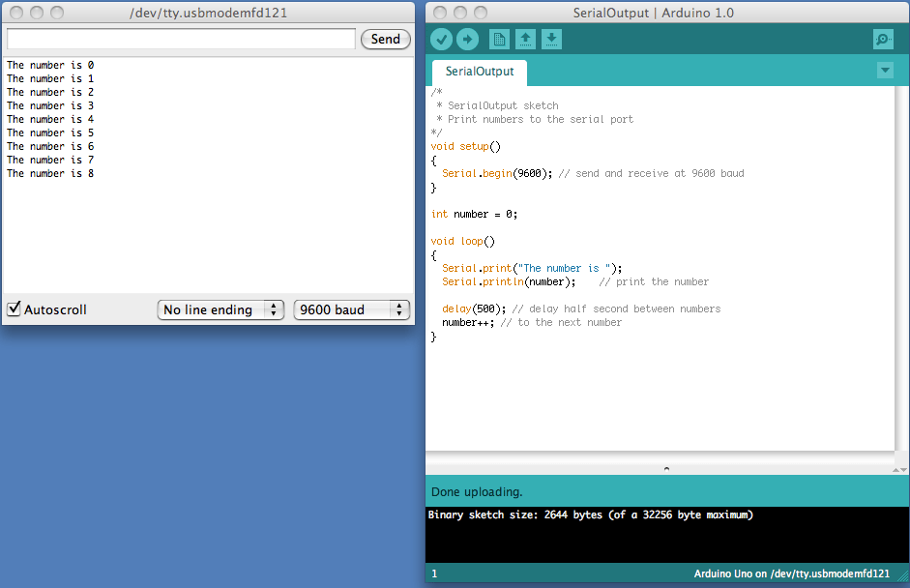Click the serial monitor window title
Screen dimensions: 910x588
(x=208, y=13)
